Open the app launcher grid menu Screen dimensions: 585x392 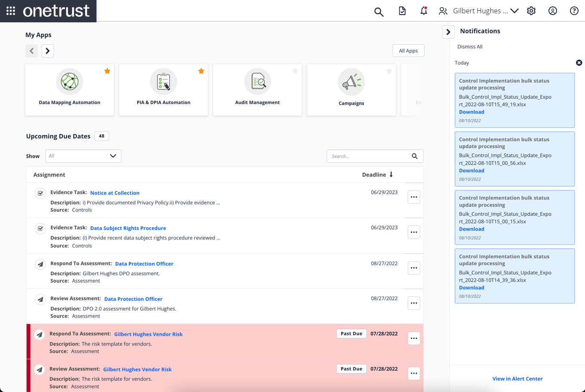(x=11, y=11)
